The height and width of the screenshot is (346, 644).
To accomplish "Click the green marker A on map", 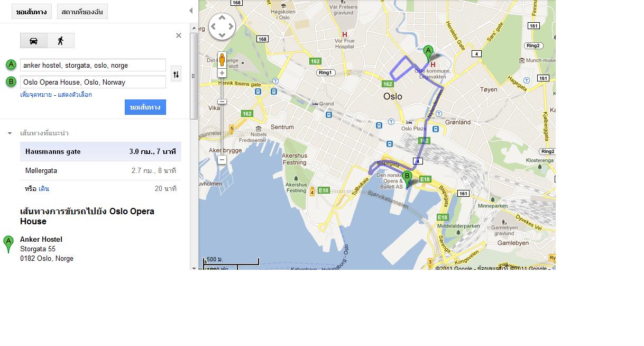I will click(429, 54).
